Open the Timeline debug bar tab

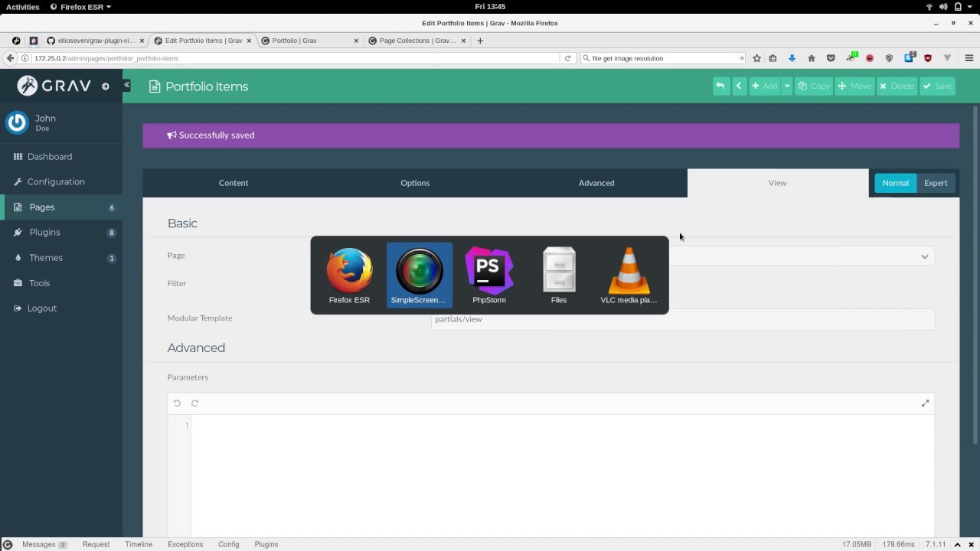139,544
